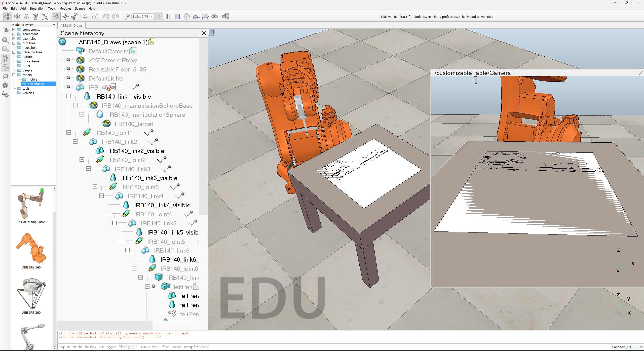Slow down simulation with turtle icon
644x351 pixels.
click(196, 17)
